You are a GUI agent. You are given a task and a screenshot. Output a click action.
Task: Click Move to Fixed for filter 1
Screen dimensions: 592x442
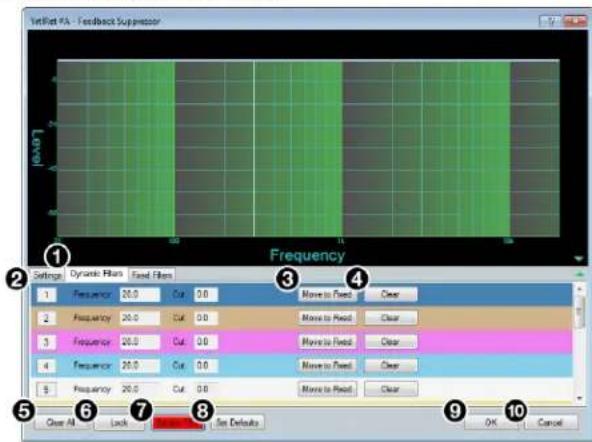[x=327, y=294]
